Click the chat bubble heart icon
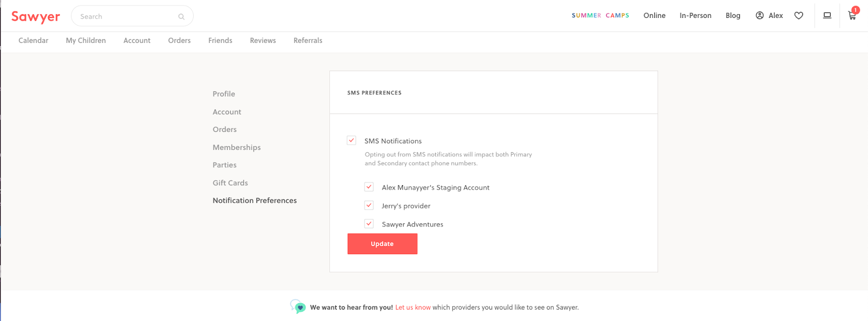868x321 pixels. coord(298,307)
